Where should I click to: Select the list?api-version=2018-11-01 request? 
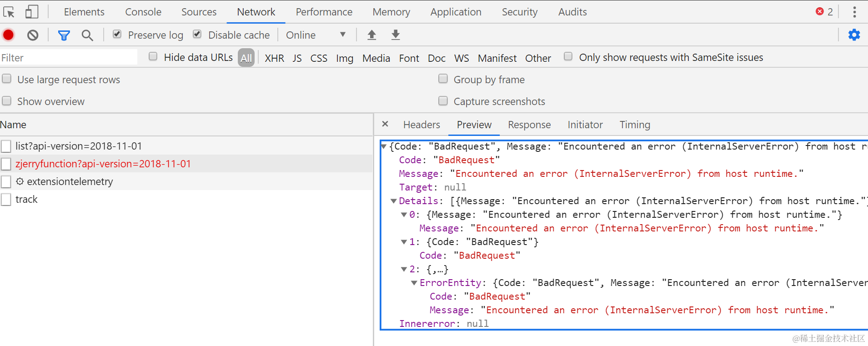186,146
